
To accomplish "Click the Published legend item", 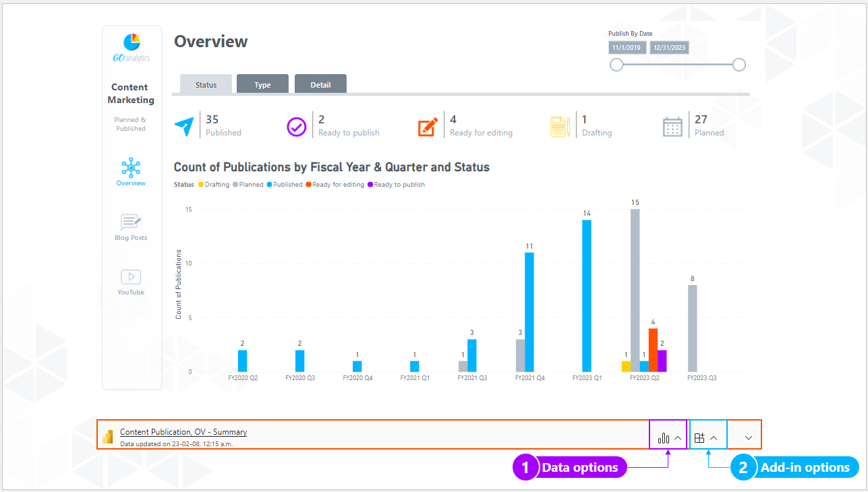I will pyautogui.click(x=285, y=185).
